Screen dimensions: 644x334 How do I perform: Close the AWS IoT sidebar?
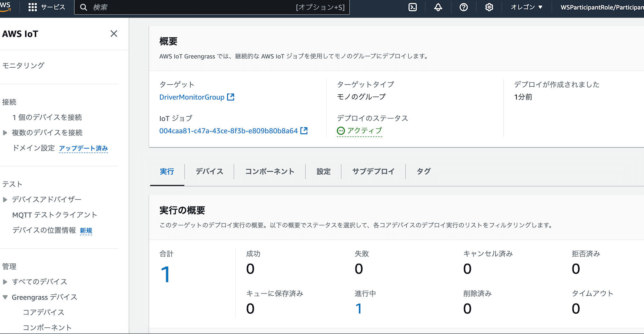click(x=114, y=33)
